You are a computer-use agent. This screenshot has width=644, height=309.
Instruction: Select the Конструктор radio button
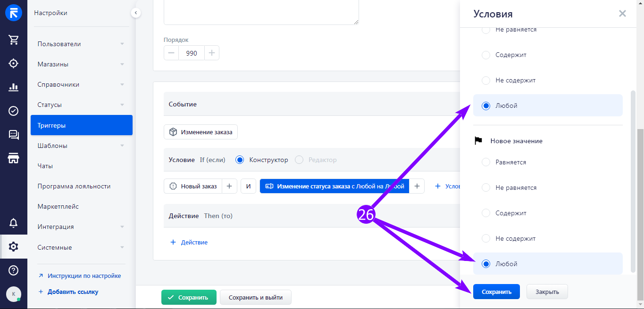click(x=240, y=160)
